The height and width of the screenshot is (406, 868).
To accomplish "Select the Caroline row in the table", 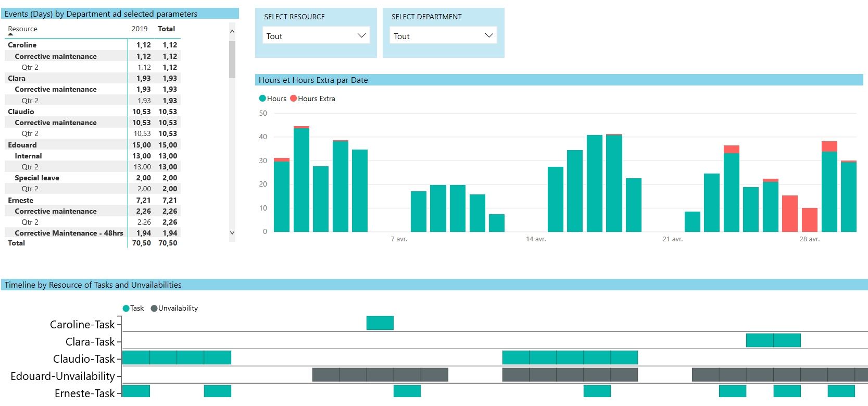I will 22,45.
